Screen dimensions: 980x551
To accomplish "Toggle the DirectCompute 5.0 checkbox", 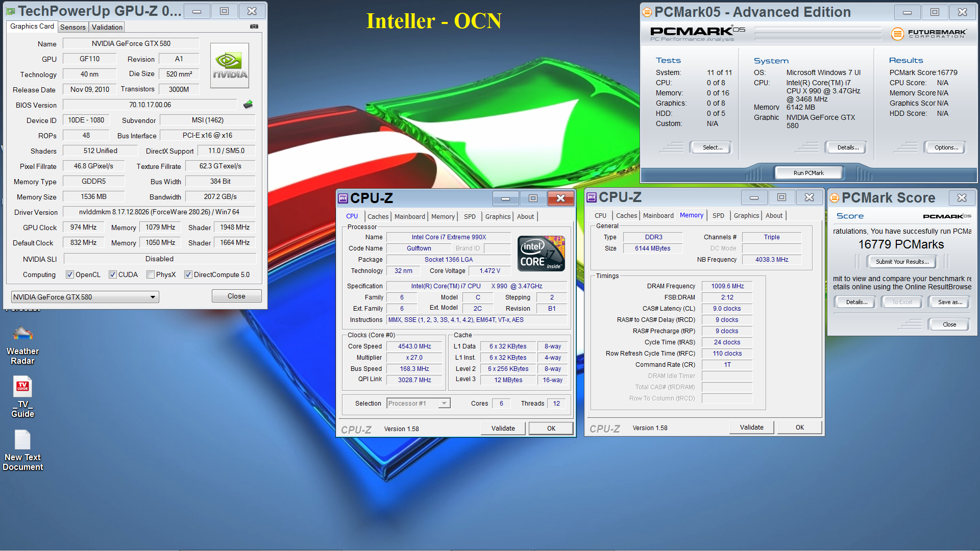I will [188, 274].
